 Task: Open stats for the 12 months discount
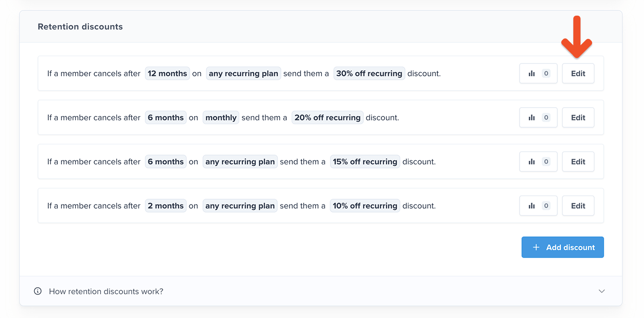coord(538,74)
